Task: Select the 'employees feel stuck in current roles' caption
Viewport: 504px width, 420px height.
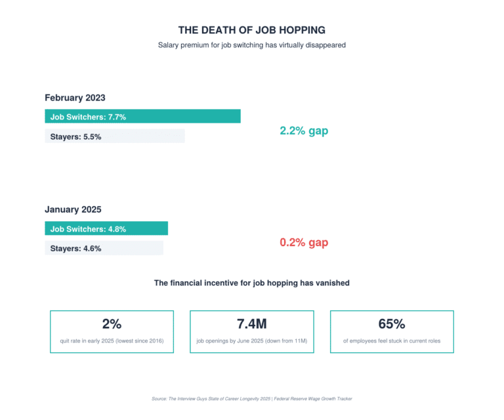Action: 392,341
